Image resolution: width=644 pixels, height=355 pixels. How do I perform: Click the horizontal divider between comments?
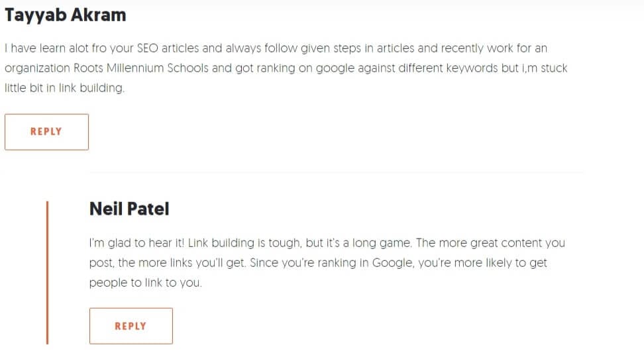[x=336, y=172]
